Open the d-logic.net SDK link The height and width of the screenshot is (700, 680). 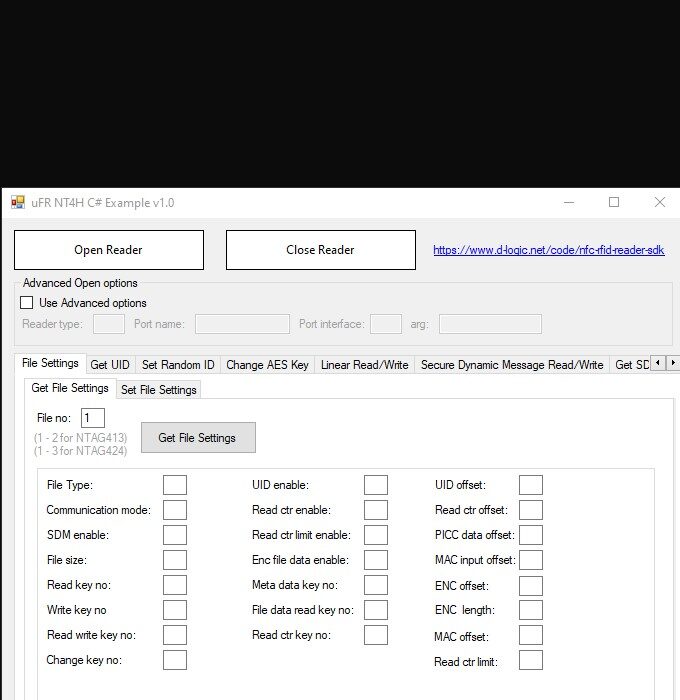pyautogui.click(x=549, y=250)
